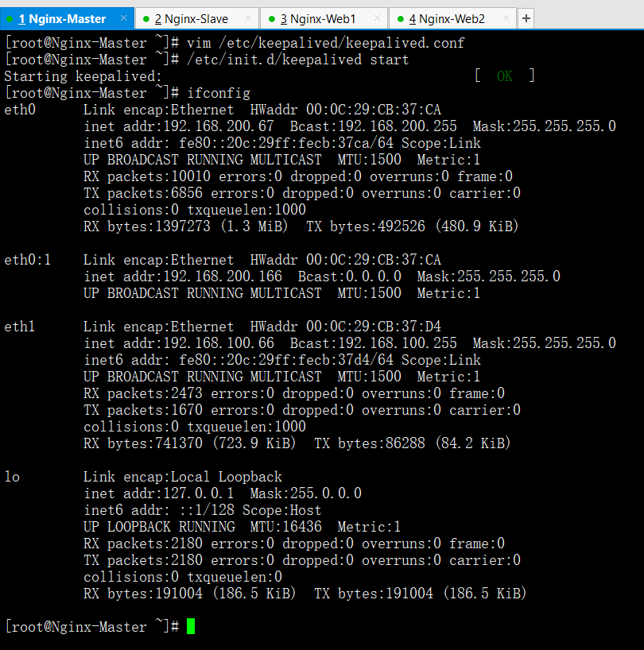Screen dimensions: 644x650
Task: Click 'RX packets:10010' text
Action: (x=147, y=176)
